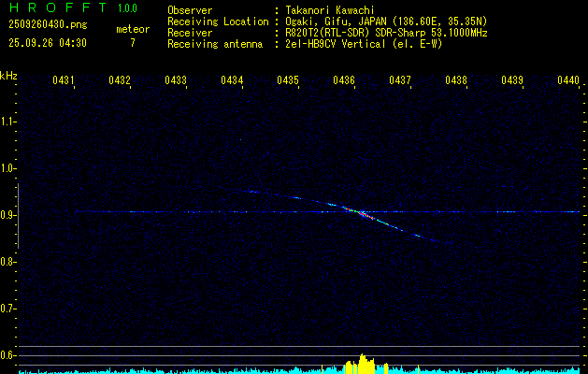Click the Receiving Location field label
This screenshot has width=588, height=374.
click(x=218, y=22)
